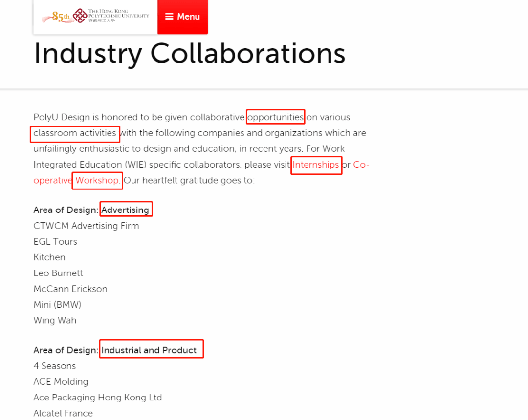
Task: Click the highlighted word opportunities
Action: point(276,117)
